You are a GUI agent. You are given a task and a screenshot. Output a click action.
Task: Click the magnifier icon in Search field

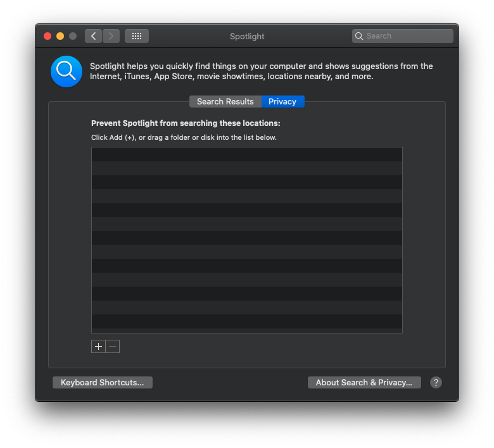(359, 36)
